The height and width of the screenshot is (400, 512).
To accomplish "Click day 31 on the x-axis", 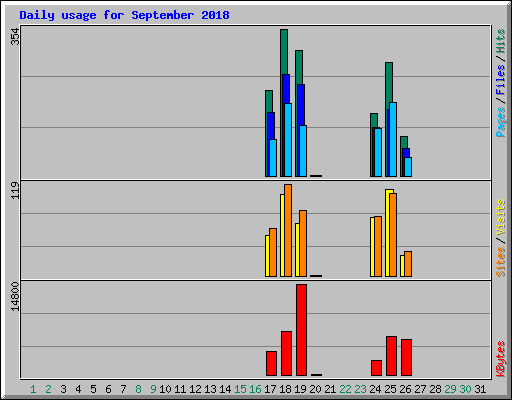I will [x=480, y=389].
